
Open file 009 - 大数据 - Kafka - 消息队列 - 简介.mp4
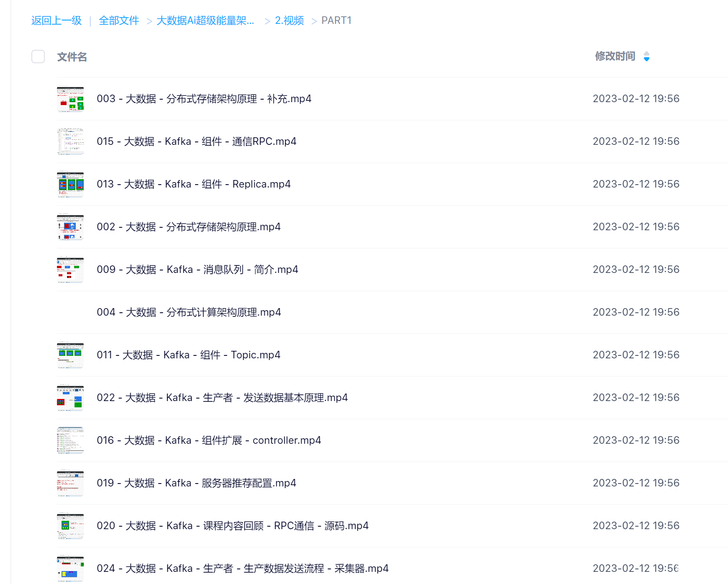[x=197, y=270]
